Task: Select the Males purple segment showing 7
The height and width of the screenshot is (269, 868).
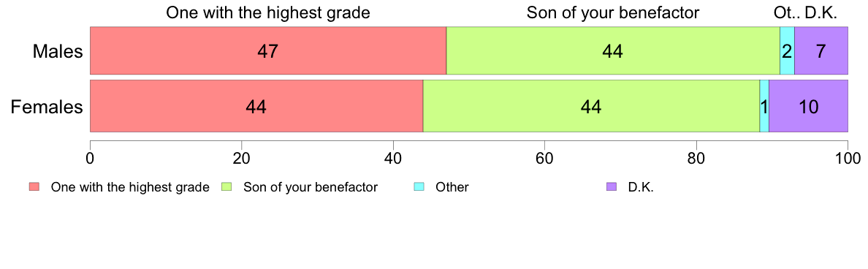Action: [821, 50]
